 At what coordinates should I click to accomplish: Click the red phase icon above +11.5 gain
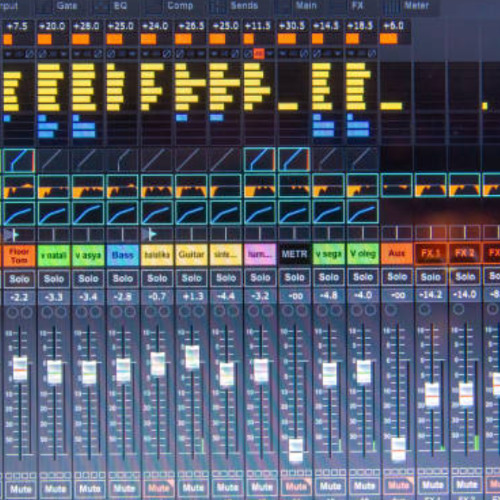(x=259, y=53)
